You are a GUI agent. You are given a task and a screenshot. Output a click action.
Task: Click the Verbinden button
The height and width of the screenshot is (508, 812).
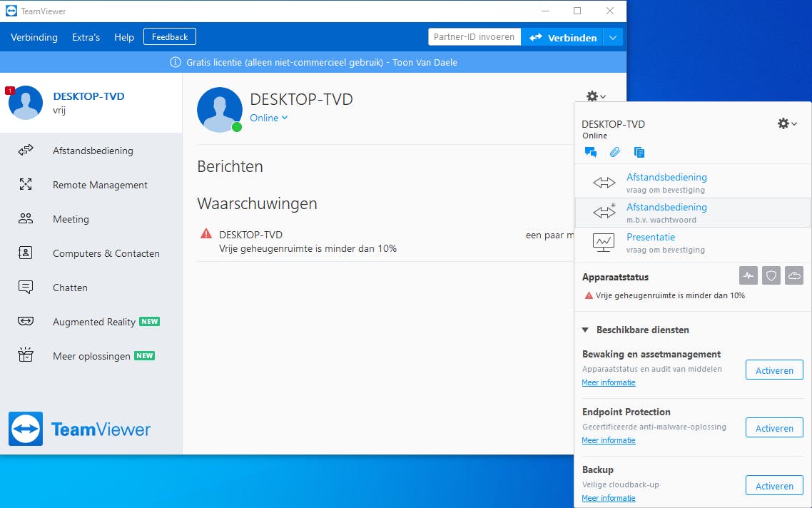562,37
